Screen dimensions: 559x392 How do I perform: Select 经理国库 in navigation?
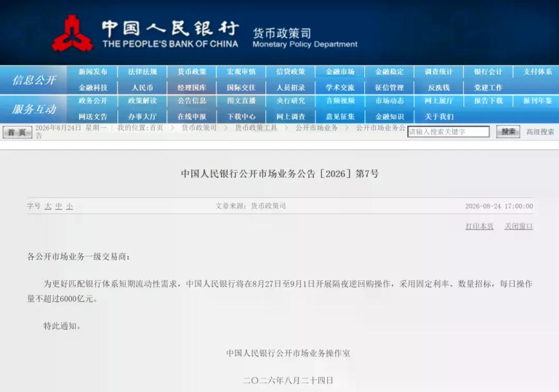[x=192, y=87]
